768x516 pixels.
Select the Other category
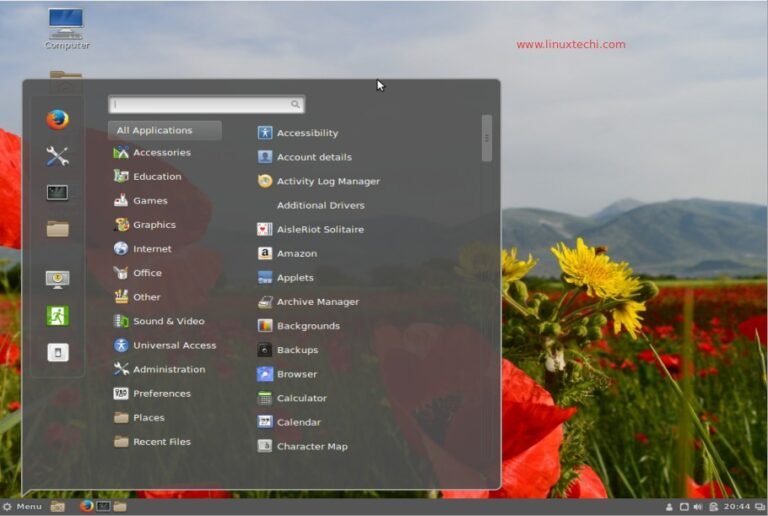137,297
